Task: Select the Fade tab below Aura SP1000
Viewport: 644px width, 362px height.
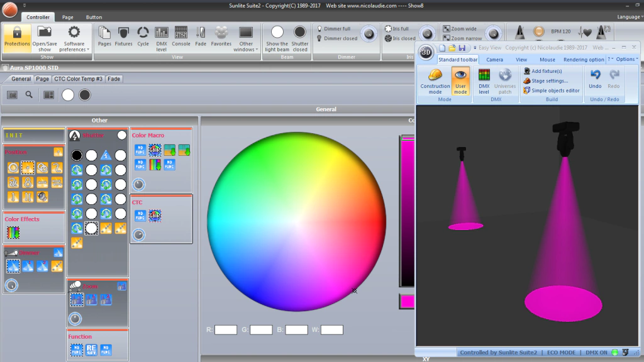Action: point(114,79)
